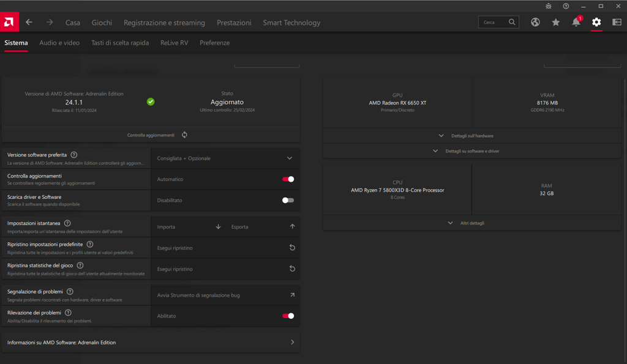Open favorites star icon
The image size is (627, 364).
555,23
